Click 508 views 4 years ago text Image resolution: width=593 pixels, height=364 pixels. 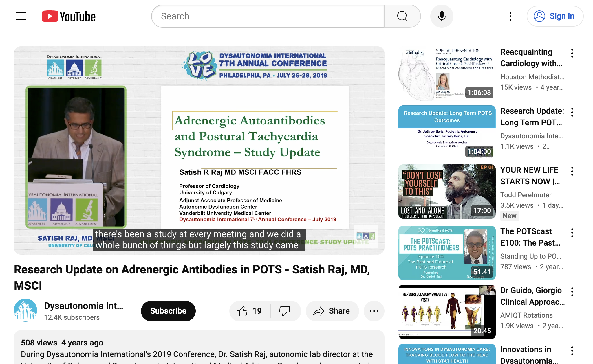point(62,343)
